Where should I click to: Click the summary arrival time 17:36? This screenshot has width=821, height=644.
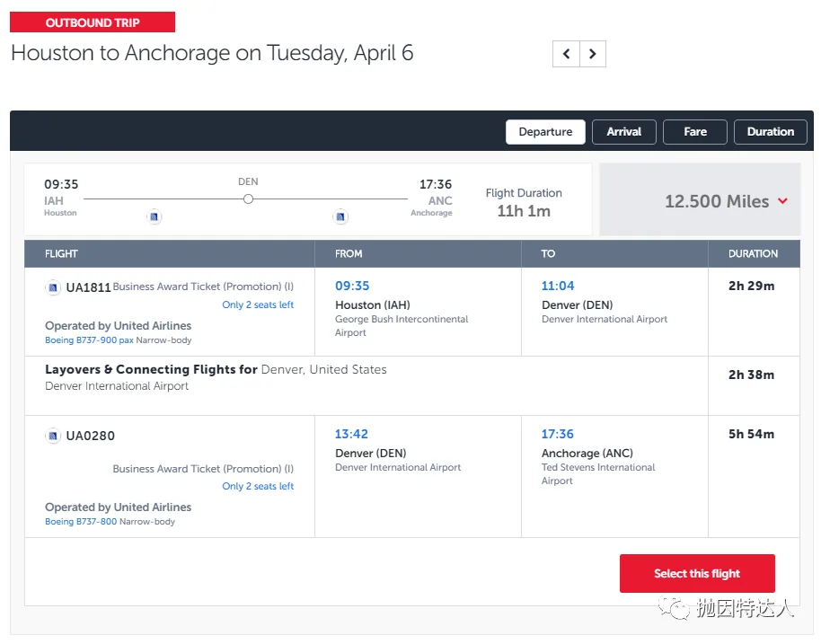(x=435, y=184)
